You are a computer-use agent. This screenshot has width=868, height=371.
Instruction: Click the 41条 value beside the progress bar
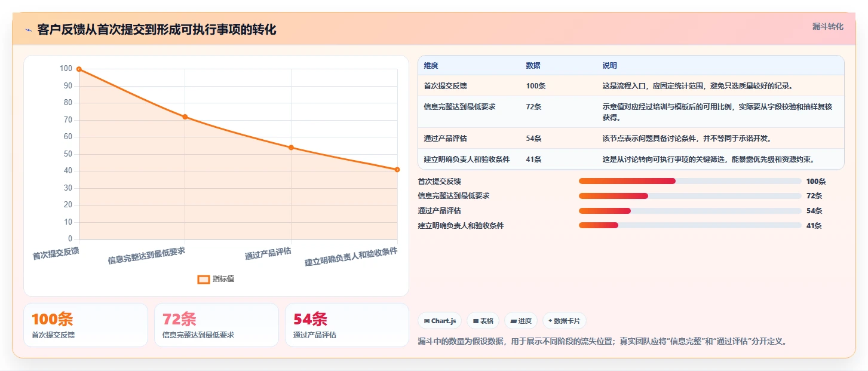(x=814, y=226)
